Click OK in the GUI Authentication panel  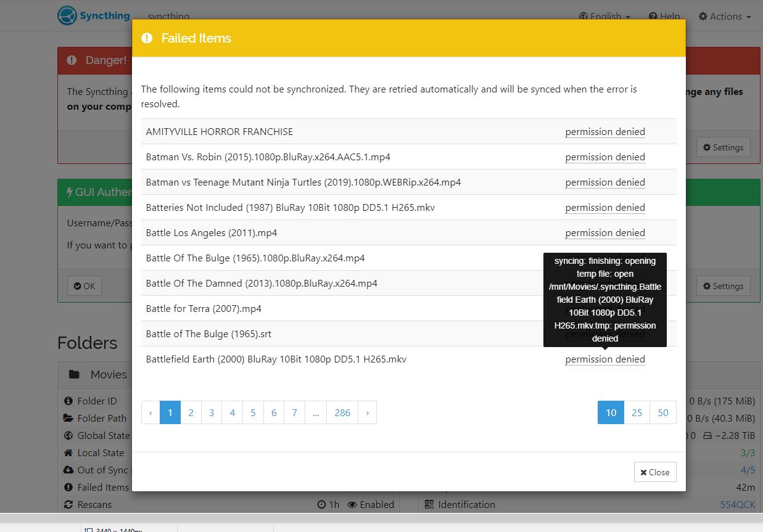[x=85, y=286]
